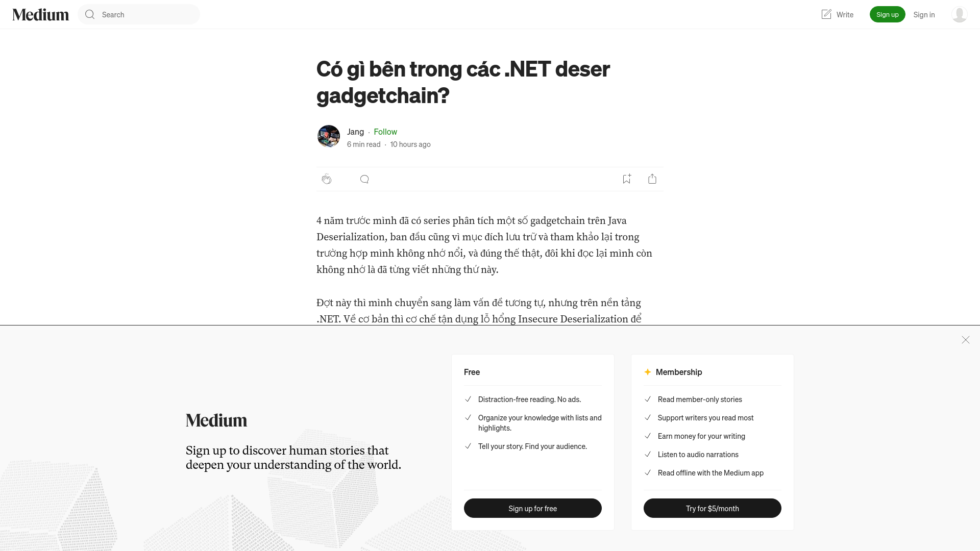The height and width of the screenshot is (551, 980).
Task: Click the Free plan checkmark toggle
Action: (467, 398)
